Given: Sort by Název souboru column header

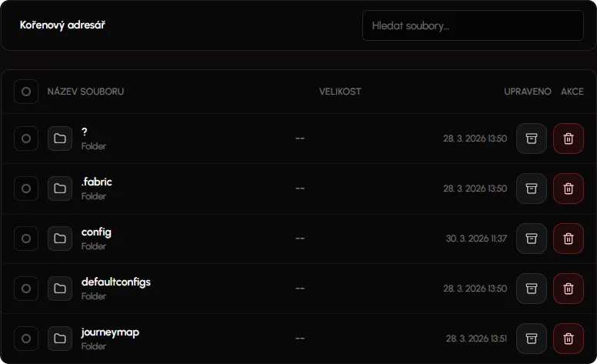Looking at the screenshot, I should 85,92.
